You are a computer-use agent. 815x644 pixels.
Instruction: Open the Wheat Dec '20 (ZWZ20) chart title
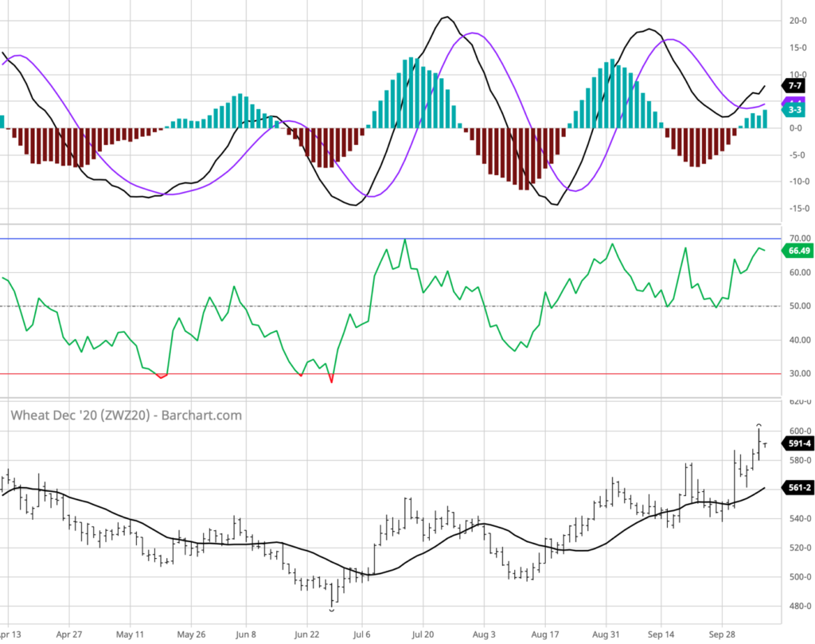[126, 415]
